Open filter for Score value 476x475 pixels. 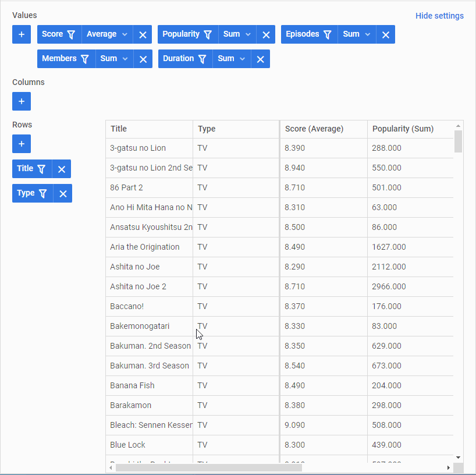[71, 34]
